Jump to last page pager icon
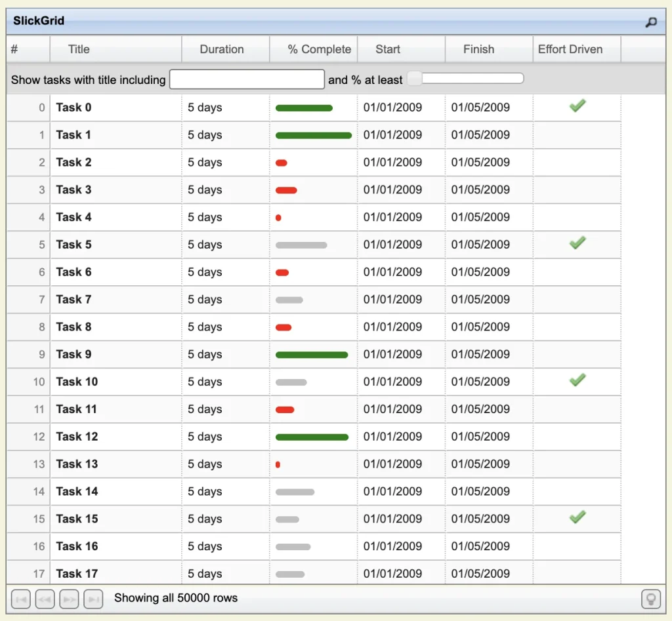The width and height of the screenshot is (672, 621). [93, 599]
